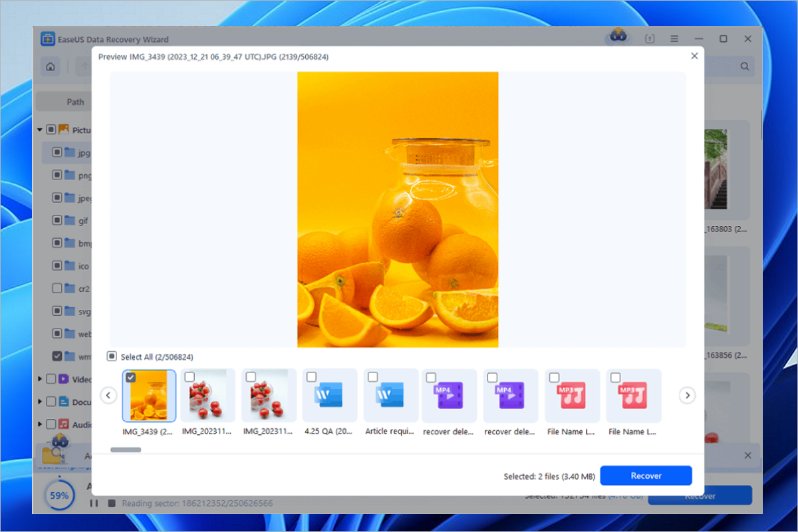Click the Videos category icon
The height and width of the screenshot is (532, 798).
[x=64, y=379]
